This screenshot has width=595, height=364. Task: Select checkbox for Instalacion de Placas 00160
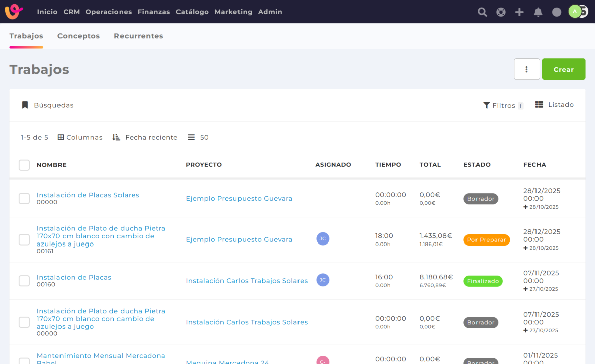pyautogui.click(x=24, y=281)
